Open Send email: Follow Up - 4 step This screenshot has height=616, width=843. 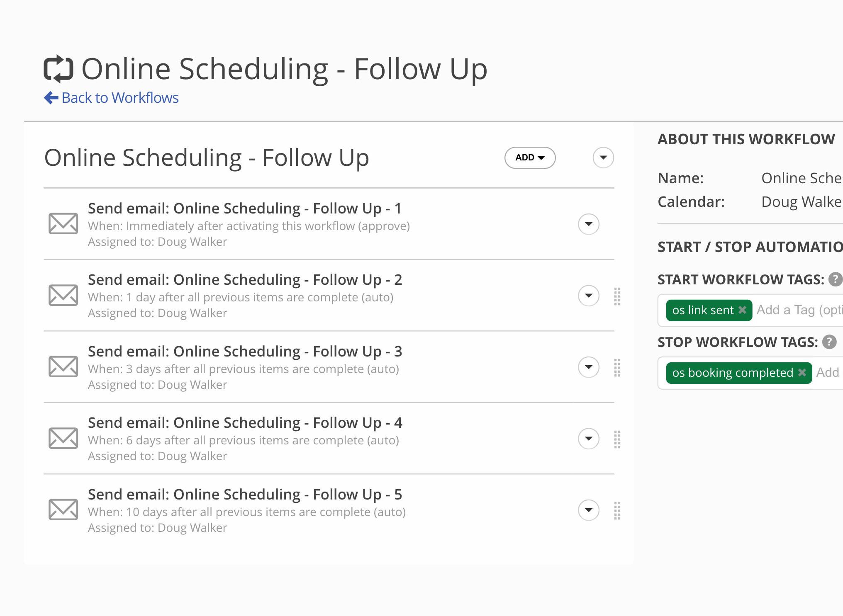(245, 423)
